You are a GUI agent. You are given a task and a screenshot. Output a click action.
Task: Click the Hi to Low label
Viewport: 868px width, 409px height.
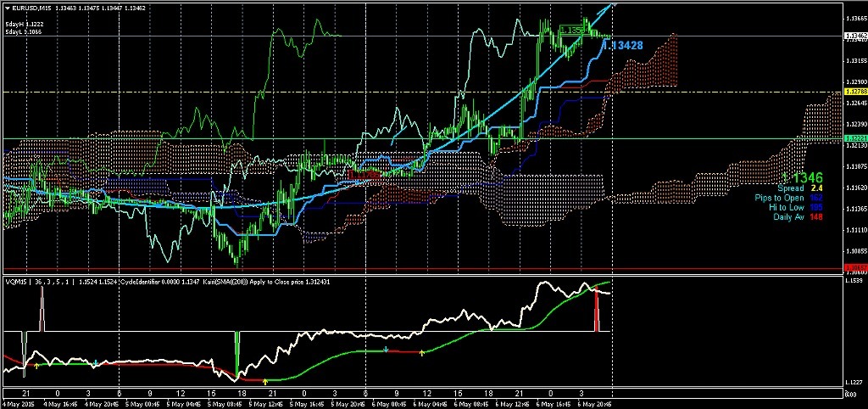[786, 207]
